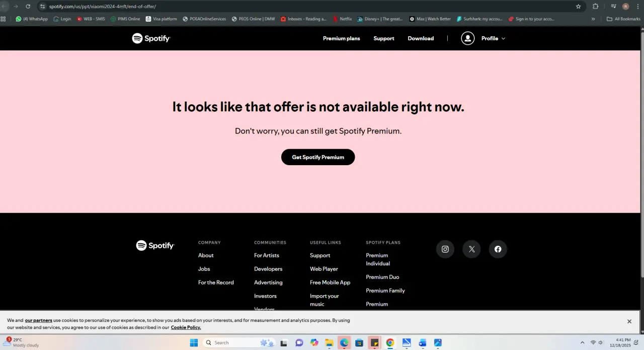Image resolution: width=644 pixels, height=350 pixels.
Task: Click the taskbar Search box
Action: [x=239, y=343]
